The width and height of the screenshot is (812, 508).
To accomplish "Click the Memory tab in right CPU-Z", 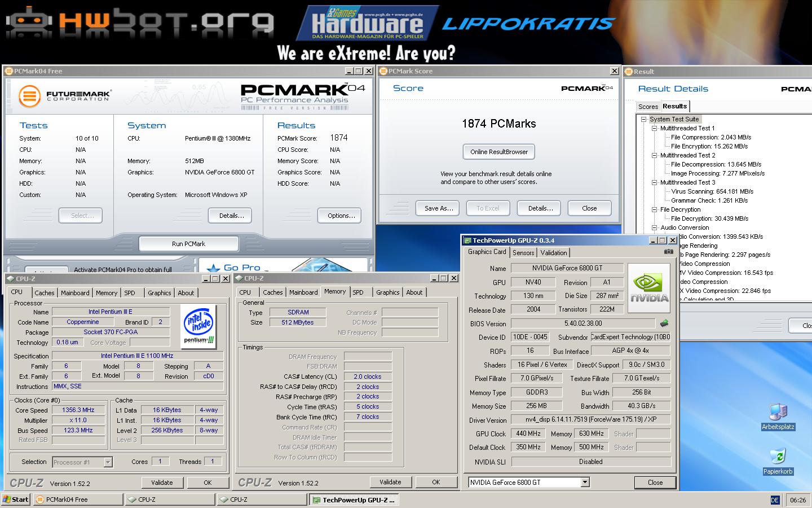I will (335, 292).
